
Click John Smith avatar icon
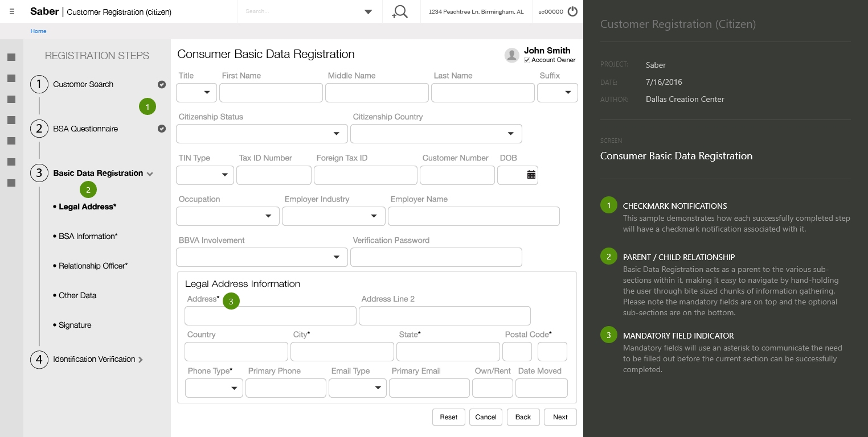pyautogui.click(x=512, y=55)
